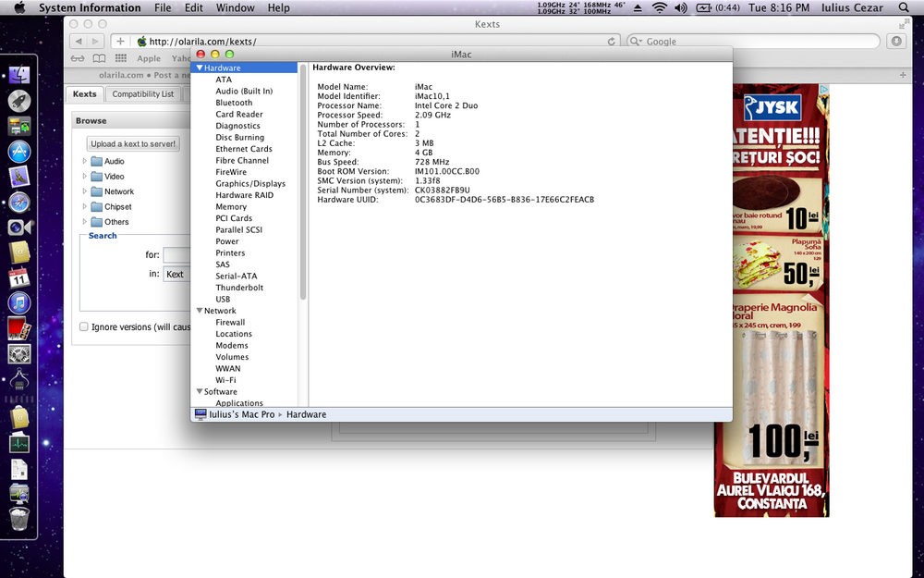Viewport: 924px width, 578px height.
Task: Collapse the Hardware section triangle
Action: click(200, 68)
